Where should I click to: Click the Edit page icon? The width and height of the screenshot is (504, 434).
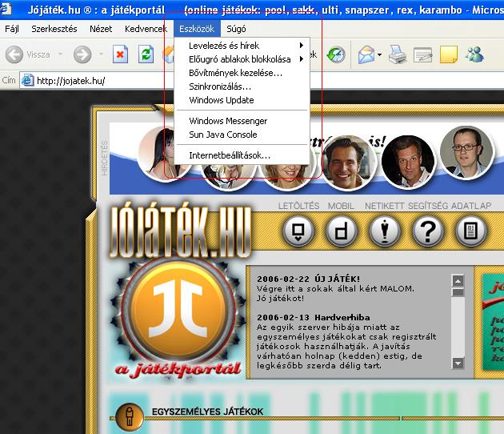(422, 55)
